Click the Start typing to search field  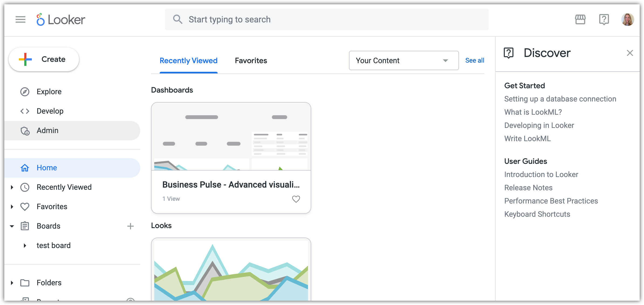click(x=326, y=19)
